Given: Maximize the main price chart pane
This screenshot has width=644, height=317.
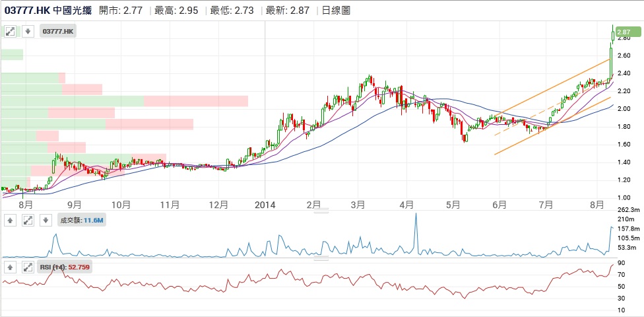Looking at the screenshot, I should (x=11, y=31).
